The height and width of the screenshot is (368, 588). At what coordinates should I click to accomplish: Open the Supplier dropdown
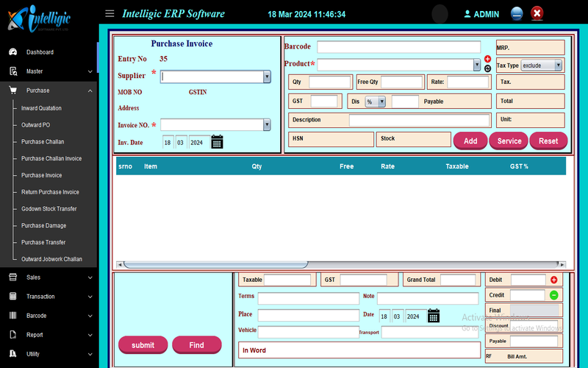pyautogui.click(x=266, y=77)
